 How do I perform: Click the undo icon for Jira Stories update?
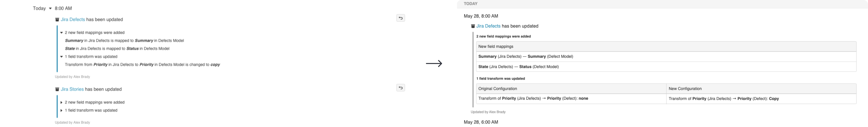coord(400,88)
